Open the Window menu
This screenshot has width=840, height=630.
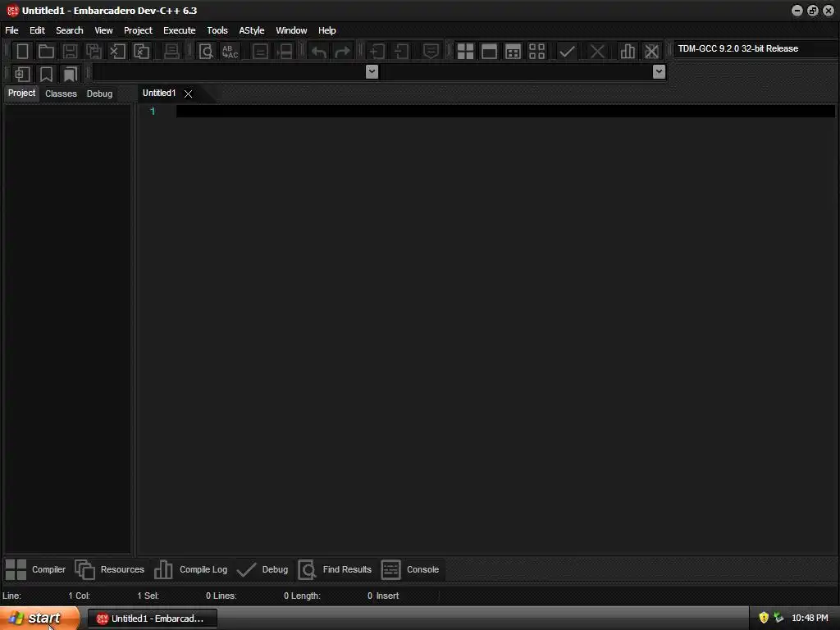[x=291, y=30]
